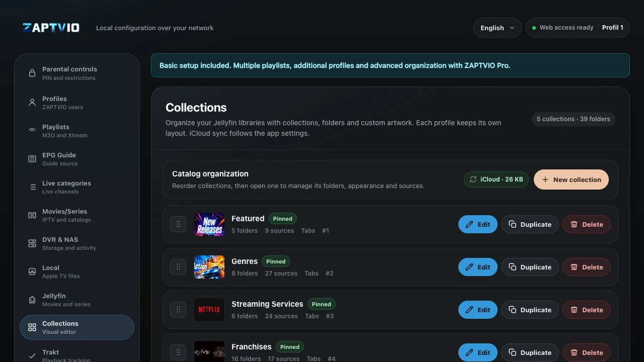Duplicate the Streaming Services collection

pyautogui.click(x=530, y=310)
